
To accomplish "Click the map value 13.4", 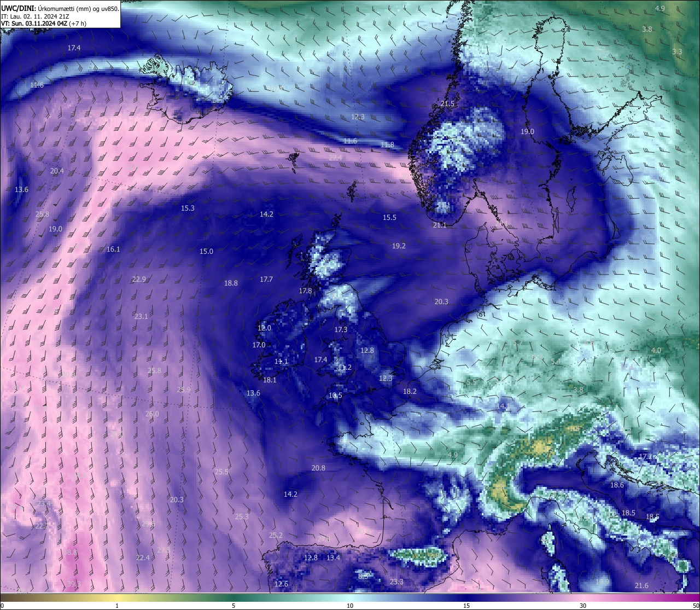I will click(x=333, y=557).
